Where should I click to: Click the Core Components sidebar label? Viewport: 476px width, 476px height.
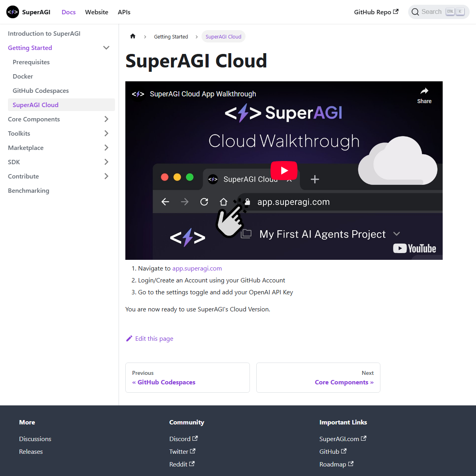[x=34, y=119]
